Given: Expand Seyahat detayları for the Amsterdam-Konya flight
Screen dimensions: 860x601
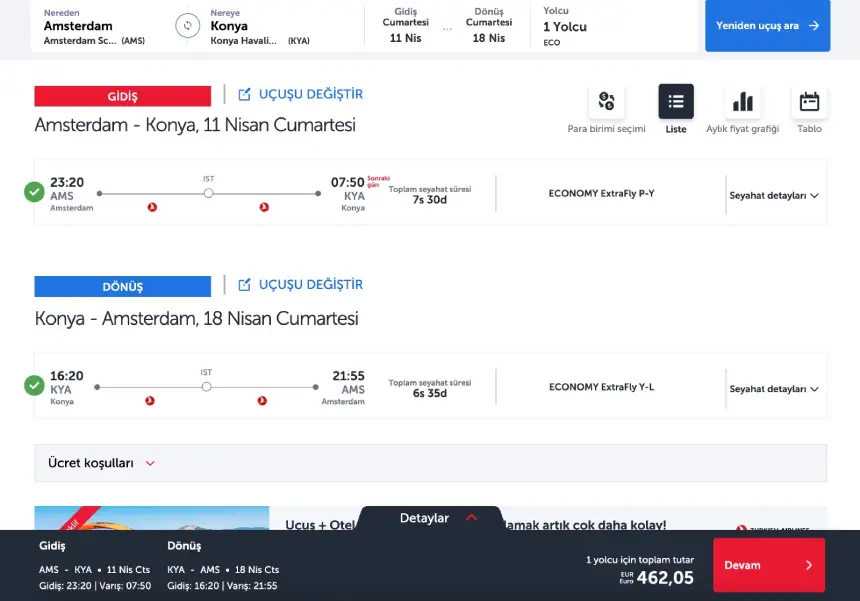Looking at the screenshot, I should (x=774, y=195).
